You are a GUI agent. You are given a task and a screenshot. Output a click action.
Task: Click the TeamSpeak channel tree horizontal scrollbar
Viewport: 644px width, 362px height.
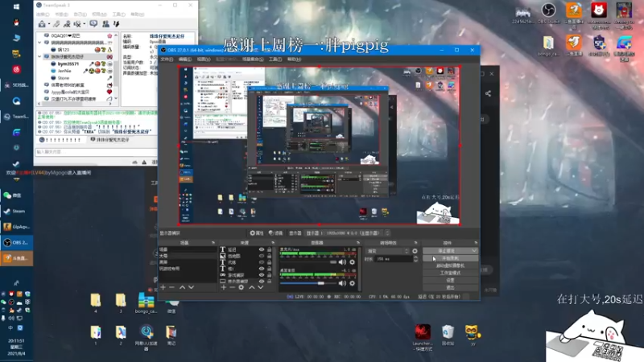75,104
